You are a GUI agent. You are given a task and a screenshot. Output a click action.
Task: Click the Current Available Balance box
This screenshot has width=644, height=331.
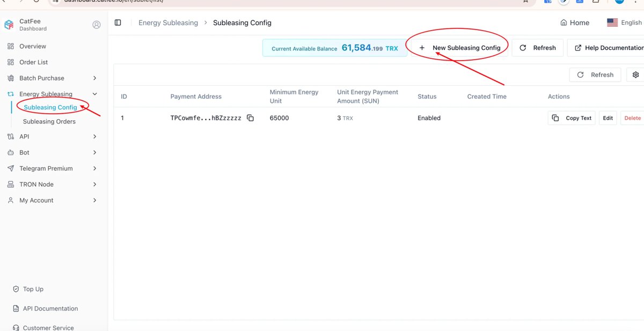[x=335, y=48]
